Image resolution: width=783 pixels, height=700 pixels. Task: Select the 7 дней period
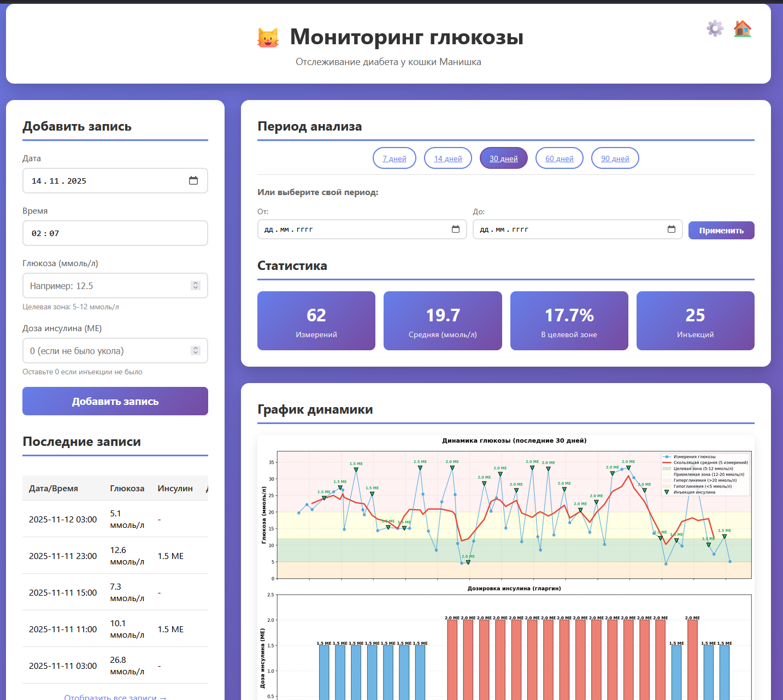point(394,158)
